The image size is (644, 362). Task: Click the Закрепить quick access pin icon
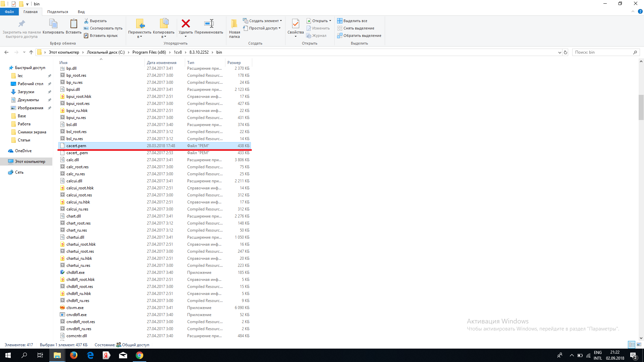point(22,23)
